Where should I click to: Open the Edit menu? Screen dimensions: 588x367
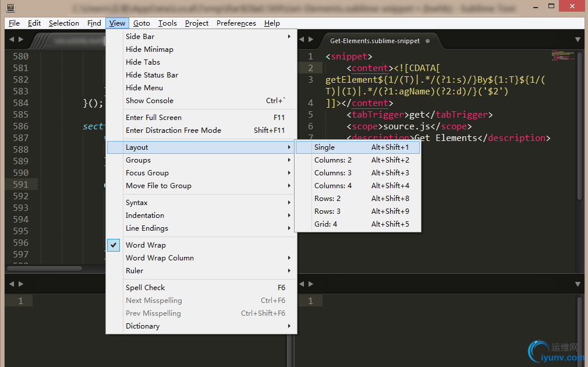34,23
